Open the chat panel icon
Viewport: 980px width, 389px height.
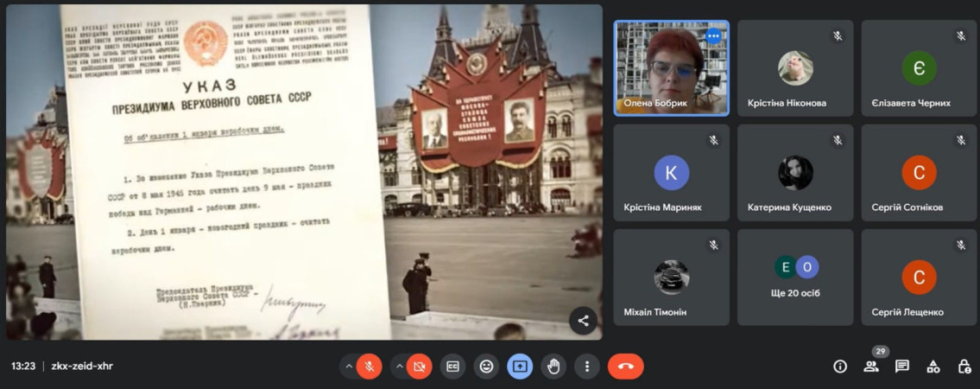coord(902,367)
